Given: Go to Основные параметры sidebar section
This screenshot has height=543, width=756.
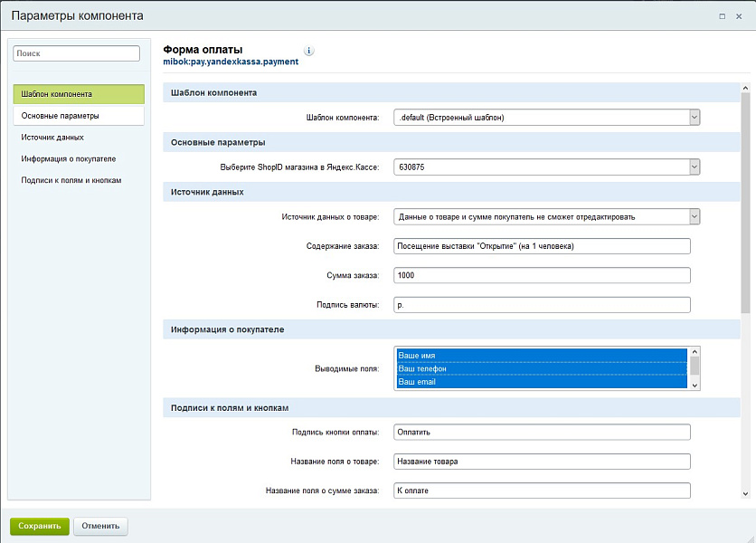Looking at the screenshot, I should click(x=78, y=116).
